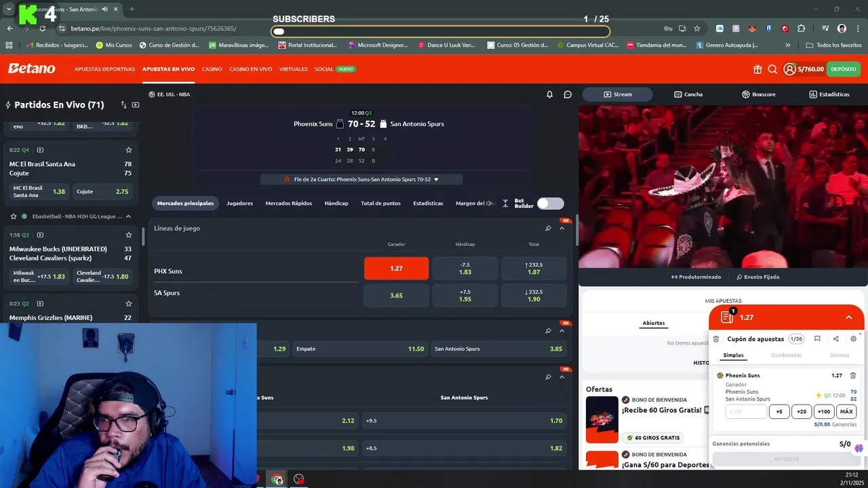Expand the Fin de 2a Cuarto event dropdown
868x488 pixels.
coord(436,180)
